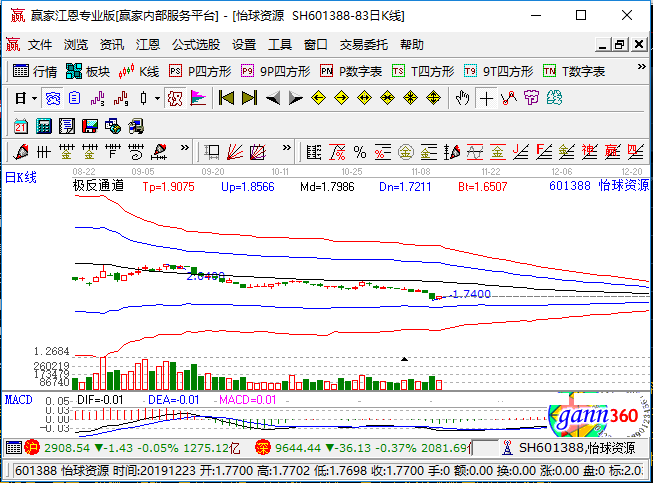Image resolution: width=653 pixels, height=483 pixels.
Task: Click yellow diamond horizontal-compress icon
Action: point(387,98)
